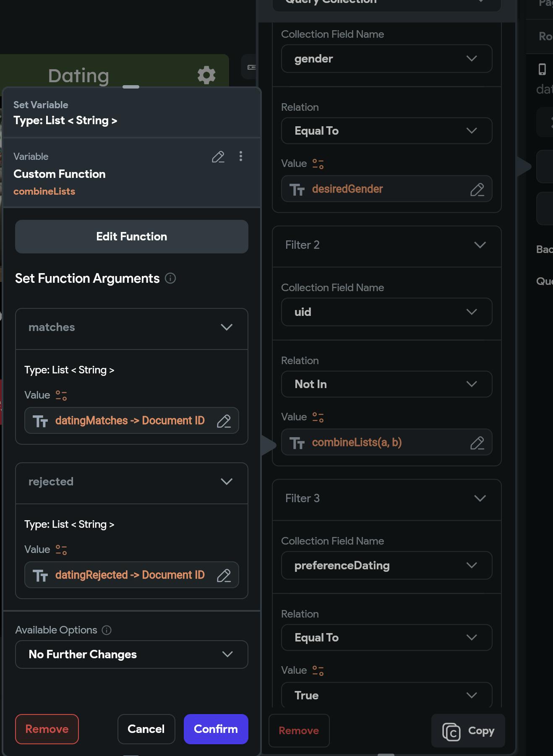Click the blue Confirm button
This screenshot has width=553, height=756.
click(216, 729)
